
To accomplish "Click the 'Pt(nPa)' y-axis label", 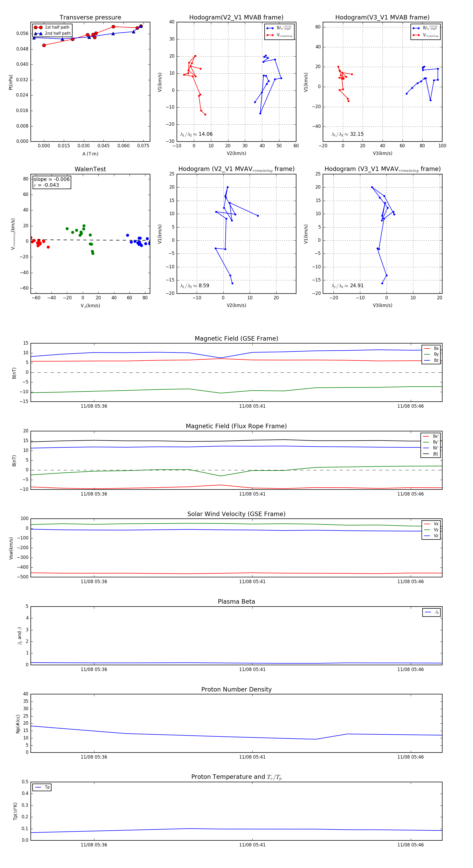I will [x=11, y=82].
